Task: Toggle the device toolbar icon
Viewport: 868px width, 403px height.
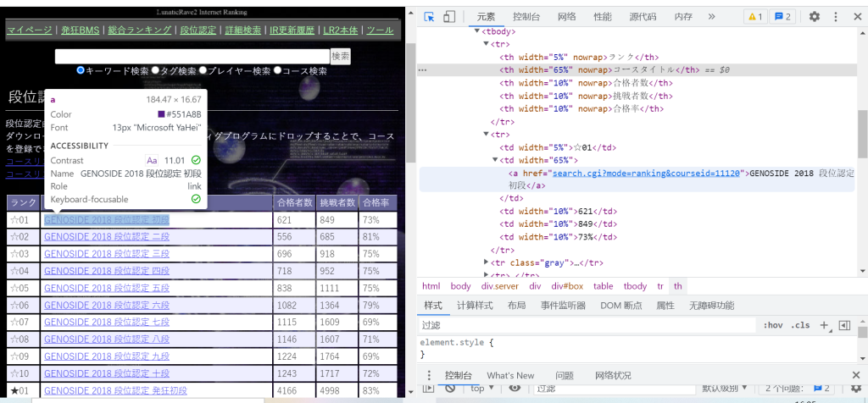Action: [x=449, y=16]
